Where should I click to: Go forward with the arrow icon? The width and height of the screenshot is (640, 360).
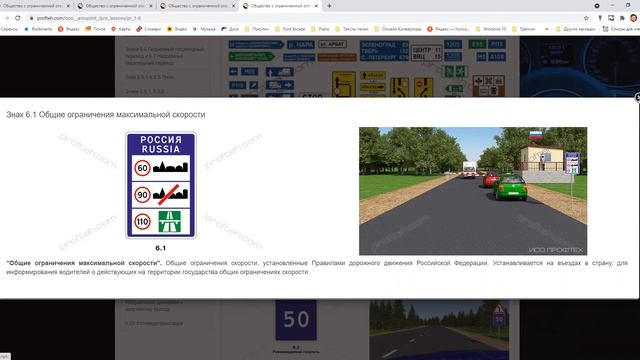tap(7, 18)
